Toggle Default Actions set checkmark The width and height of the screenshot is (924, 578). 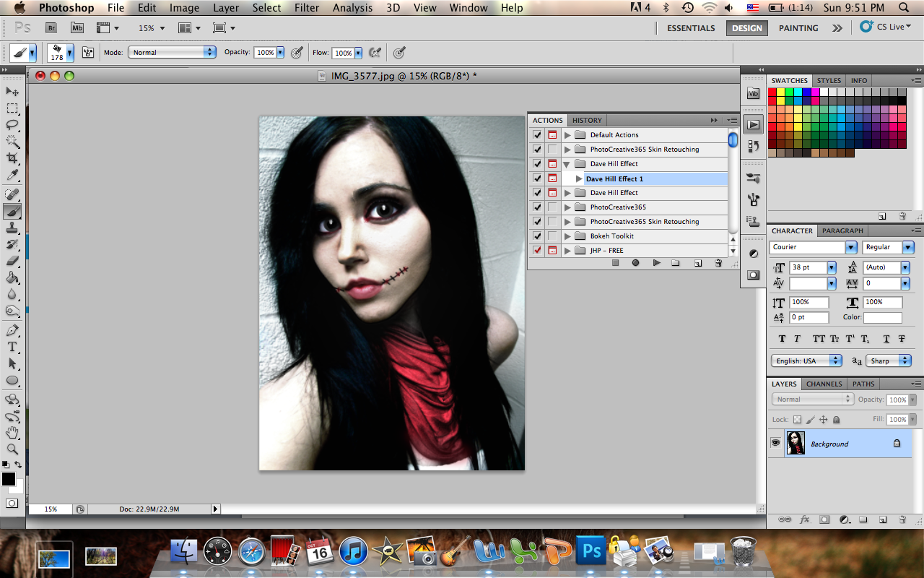coord(537,135)
